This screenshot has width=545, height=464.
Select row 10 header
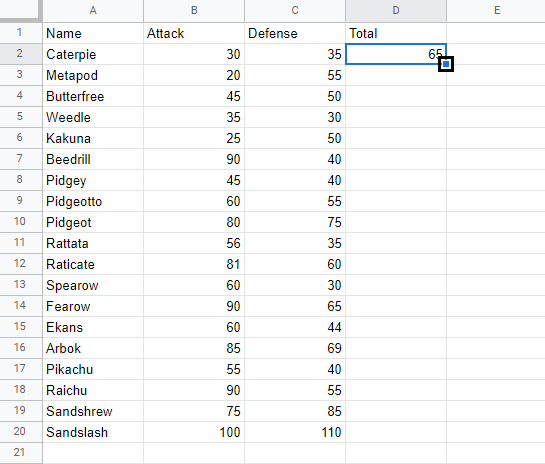pyautogui.click(x=21, y=222)
